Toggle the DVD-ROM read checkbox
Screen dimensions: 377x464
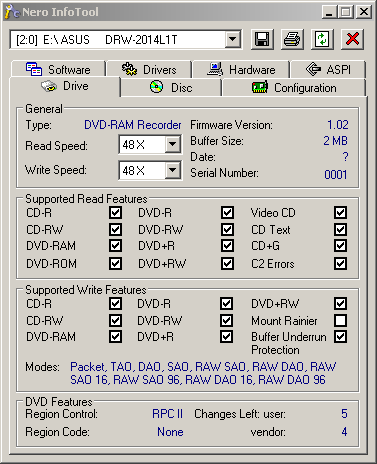click(x=115, y=263)
